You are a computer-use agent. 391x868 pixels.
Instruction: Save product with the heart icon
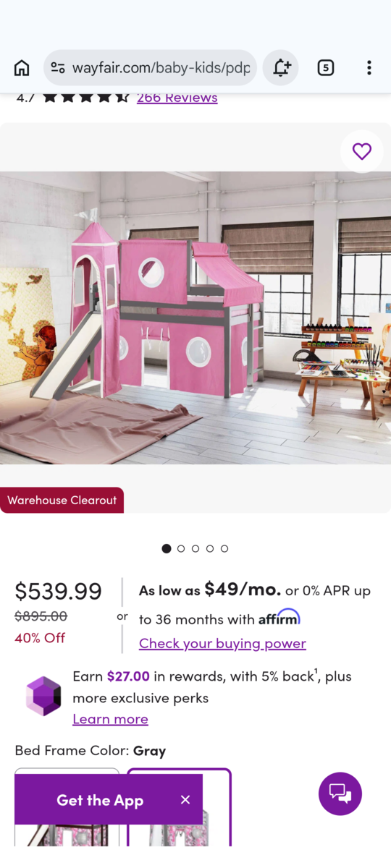[x=361, y=151]
